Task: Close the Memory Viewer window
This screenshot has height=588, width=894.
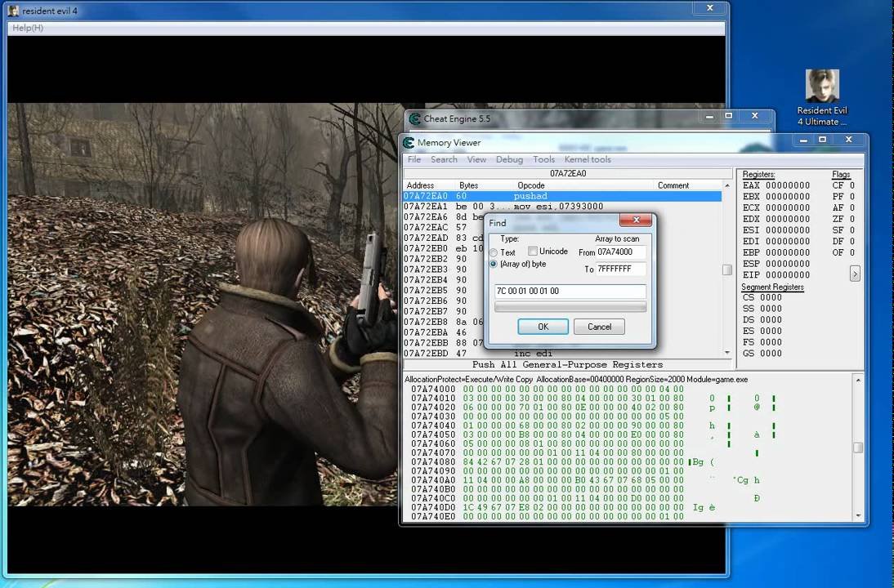Action: (x=848, y=140)
